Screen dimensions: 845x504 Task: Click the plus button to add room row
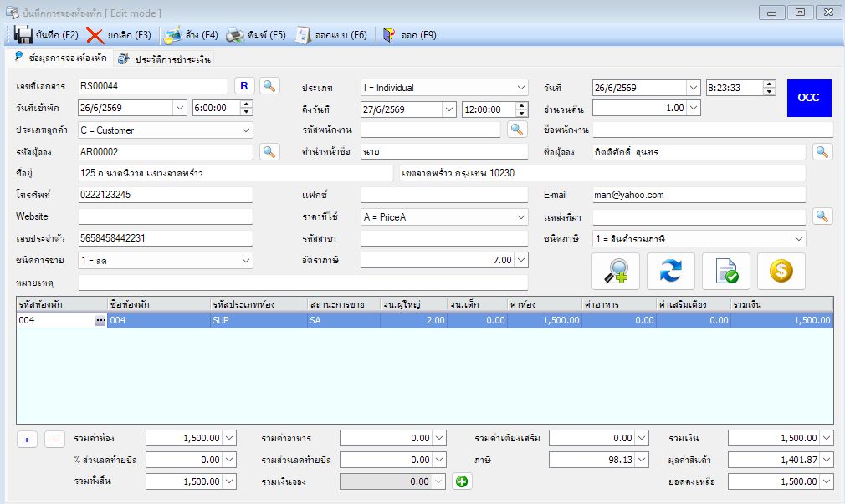(27, 440)
